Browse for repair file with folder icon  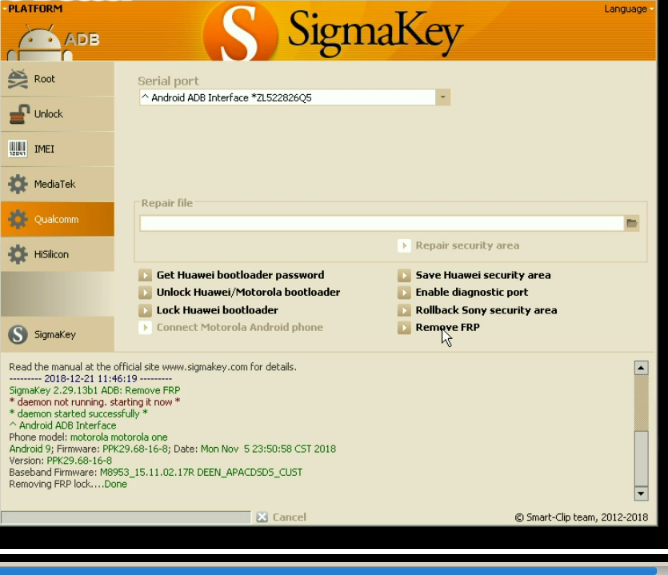click(632, 223)
